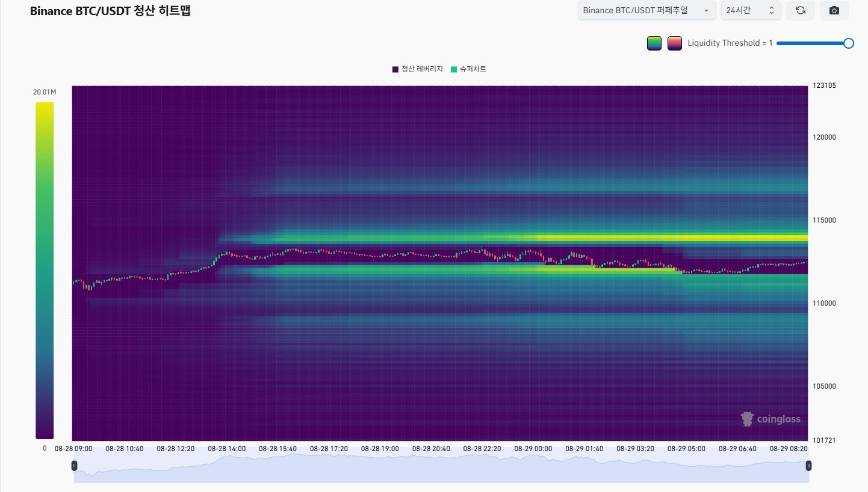Toggle the 슈퍼차트 legend item
868x492 pixels.
[468, 69]
